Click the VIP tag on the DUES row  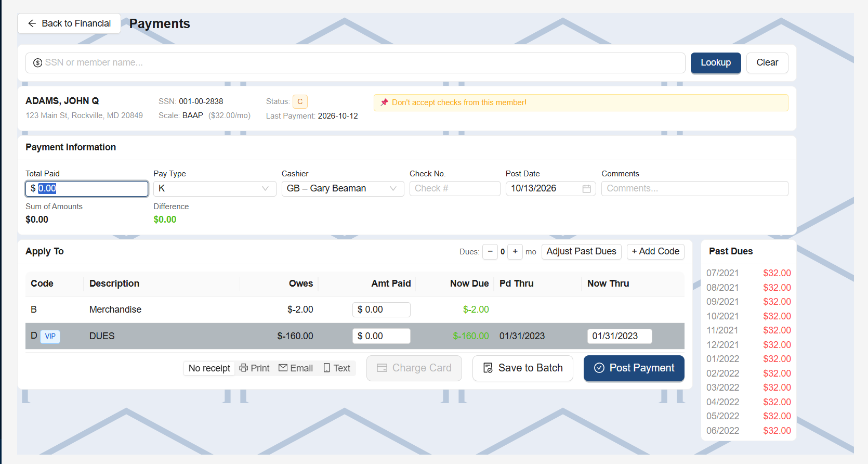pos(50,337)
